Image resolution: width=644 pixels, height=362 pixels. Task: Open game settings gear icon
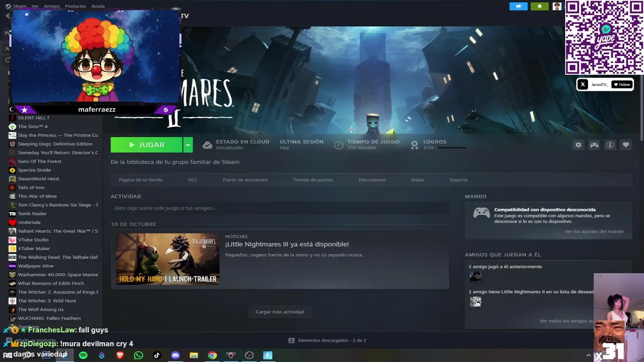[578, 145]
